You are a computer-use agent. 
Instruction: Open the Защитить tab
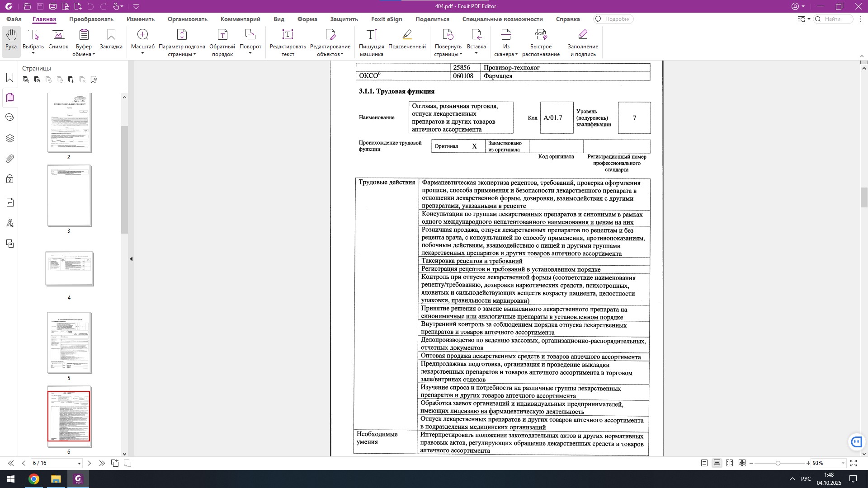pos(344,19)
